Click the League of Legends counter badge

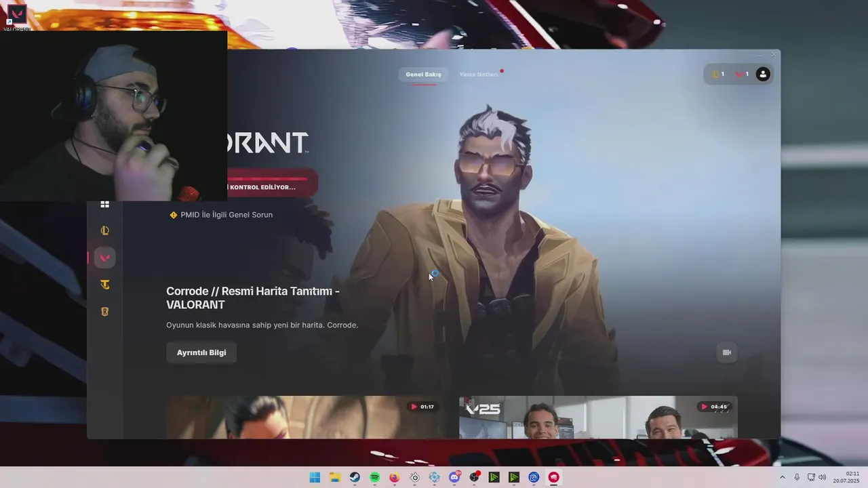[x=717, y=74]
